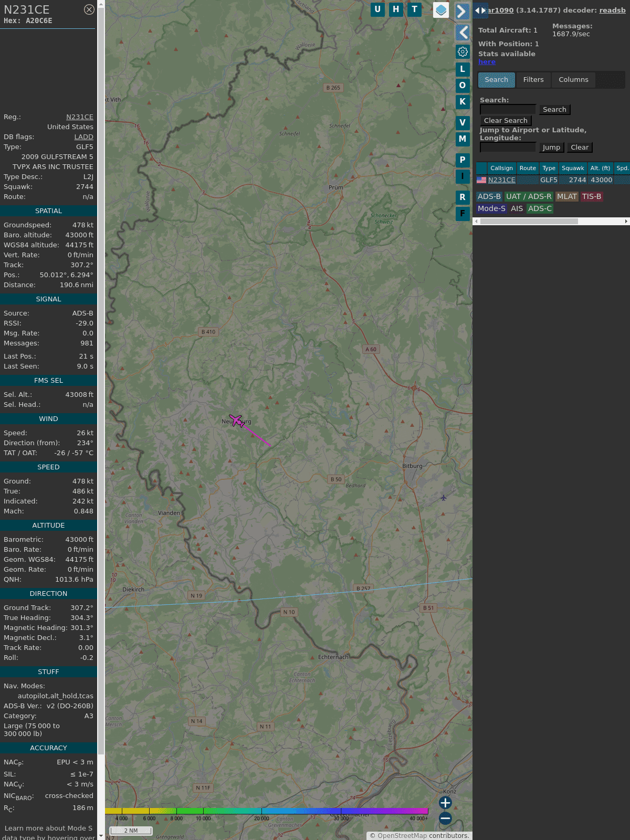
Task: Click the U map toggle button
Action: click(x=377, y=9)
